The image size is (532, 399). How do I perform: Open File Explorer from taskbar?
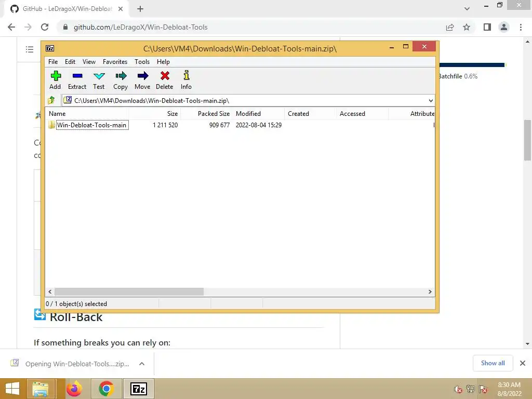tap(41, 389)
